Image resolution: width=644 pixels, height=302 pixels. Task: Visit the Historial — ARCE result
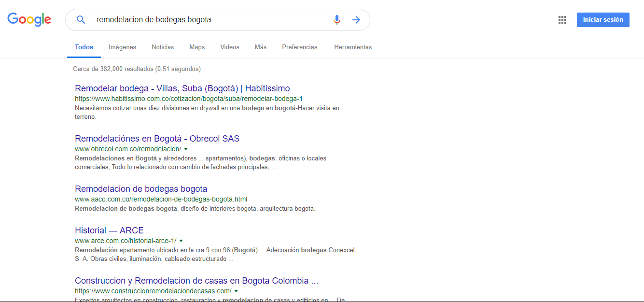109,230
